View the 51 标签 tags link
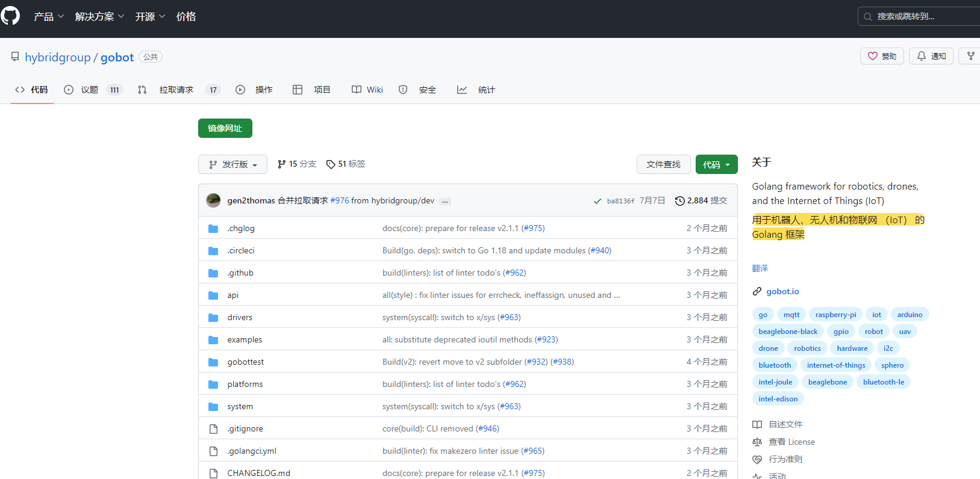Image resolution: width=980 pixels, height=479 pixels. (346, 164)
